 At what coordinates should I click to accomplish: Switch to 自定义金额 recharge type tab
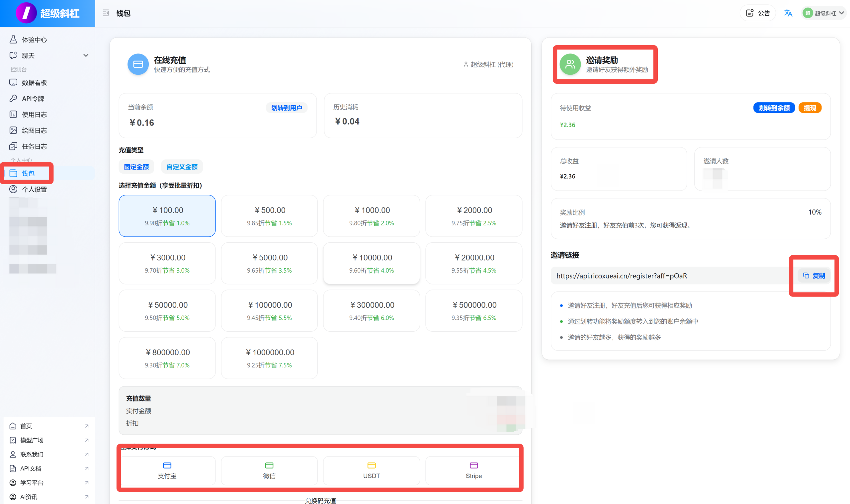click(182, 167)
